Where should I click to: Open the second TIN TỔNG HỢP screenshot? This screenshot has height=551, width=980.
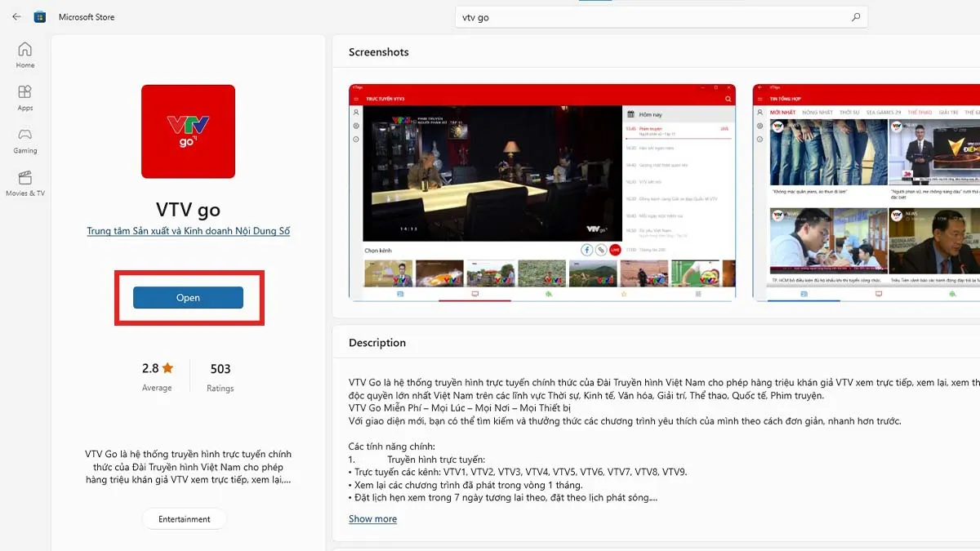[863, 193]
